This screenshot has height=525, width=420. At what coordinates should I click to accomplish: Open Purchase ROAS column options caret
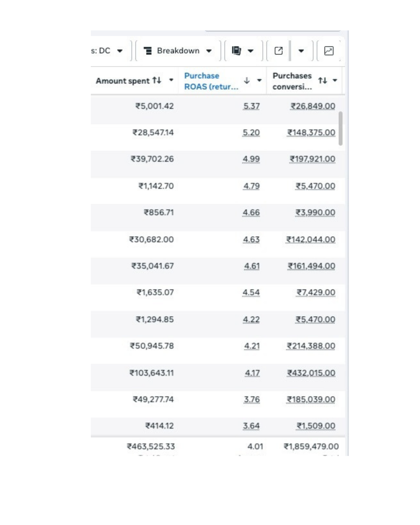pyautogui.click(x=260, y=80)
